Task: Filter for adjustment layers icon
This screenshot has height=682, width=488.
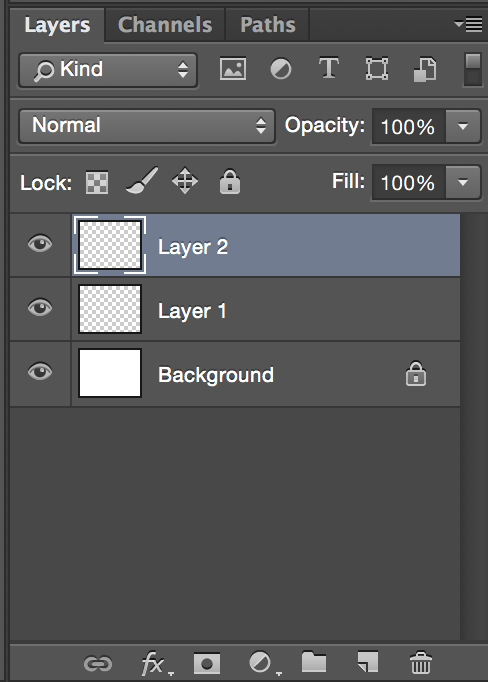Action: click(281, 69)
